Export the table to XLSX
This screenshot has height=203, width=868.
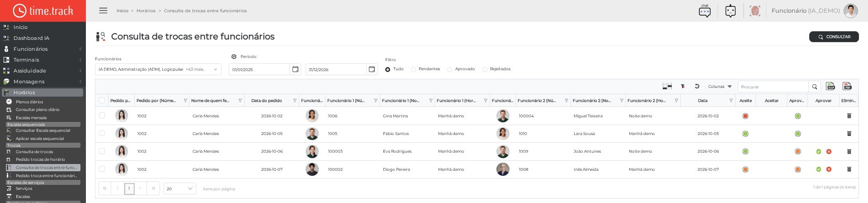pos(830,87)
